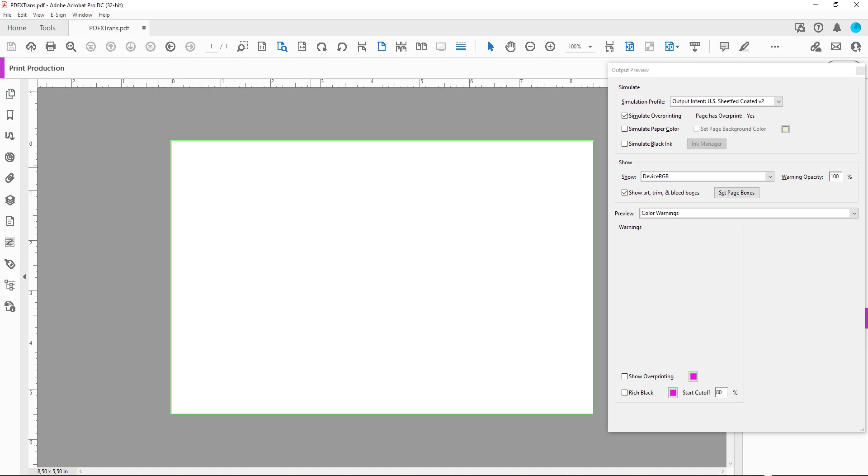Set view to actual size 1:1
The image size is (868, 476).
click(262, 47)
